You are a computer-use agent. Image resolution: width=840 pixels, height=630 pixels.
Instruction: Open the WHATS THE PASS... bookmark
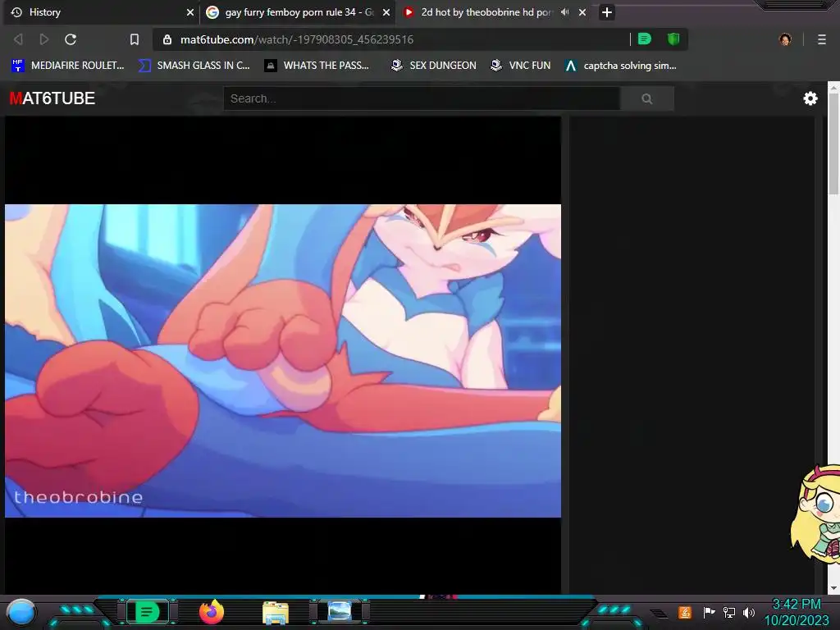pos(317,66)
